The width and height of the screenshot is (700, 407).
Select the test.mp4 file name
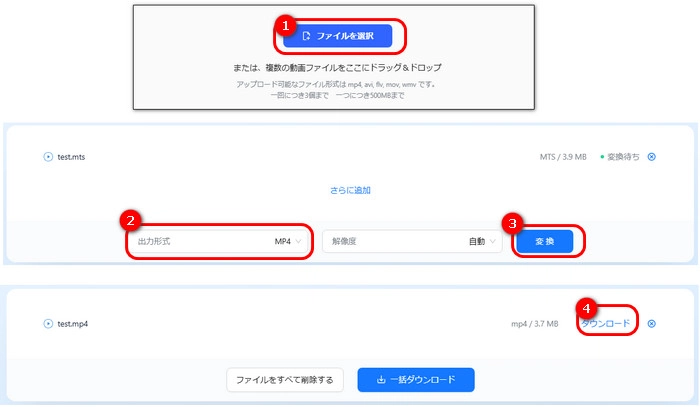[72, 324]
